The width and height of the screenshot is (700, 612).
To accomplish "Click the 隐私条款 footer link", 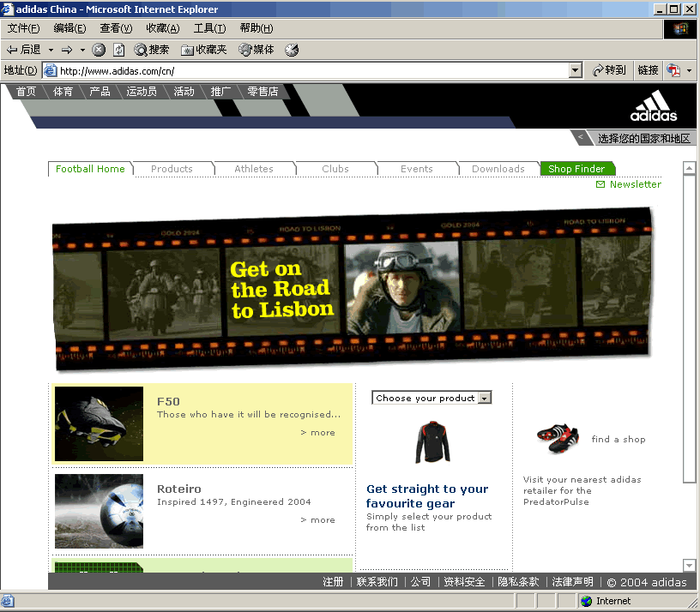I will (x=518, y=582).
